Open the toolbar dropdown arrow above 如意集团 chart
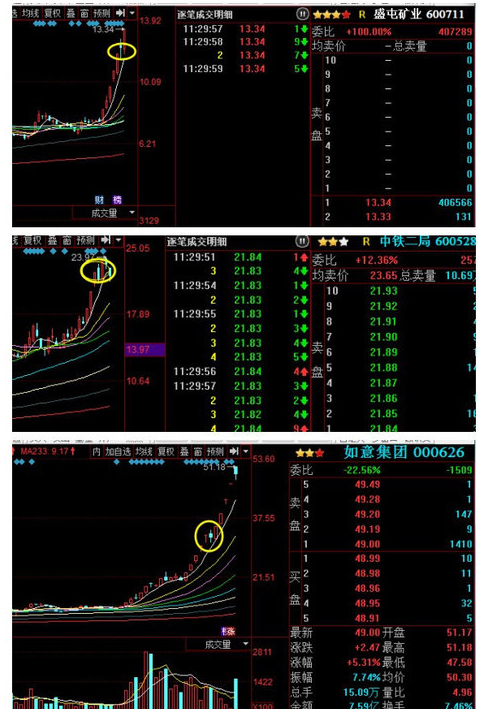Screen dimensions: 478x709 (x=246, y=451)
